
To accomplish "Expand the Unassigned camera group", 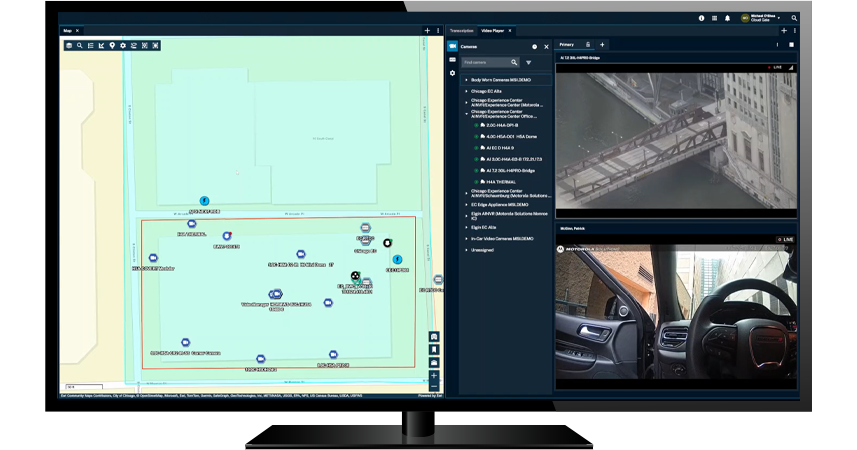I will click(466, 250).
